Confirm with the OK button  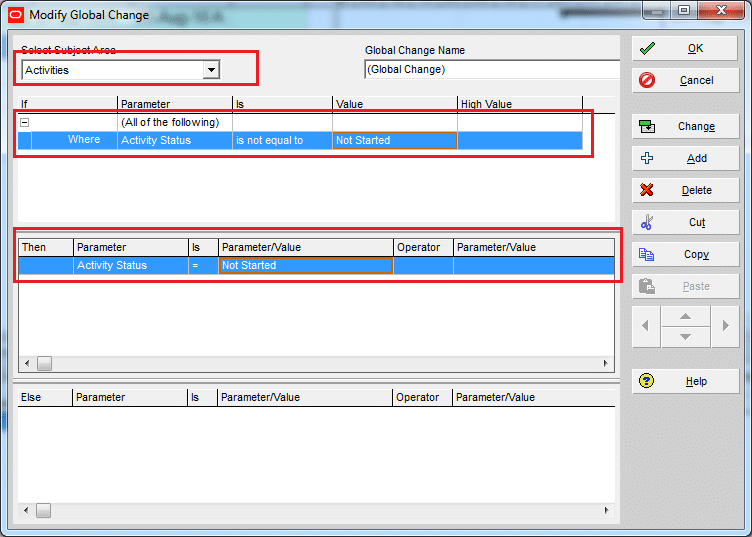coord(685,48)
